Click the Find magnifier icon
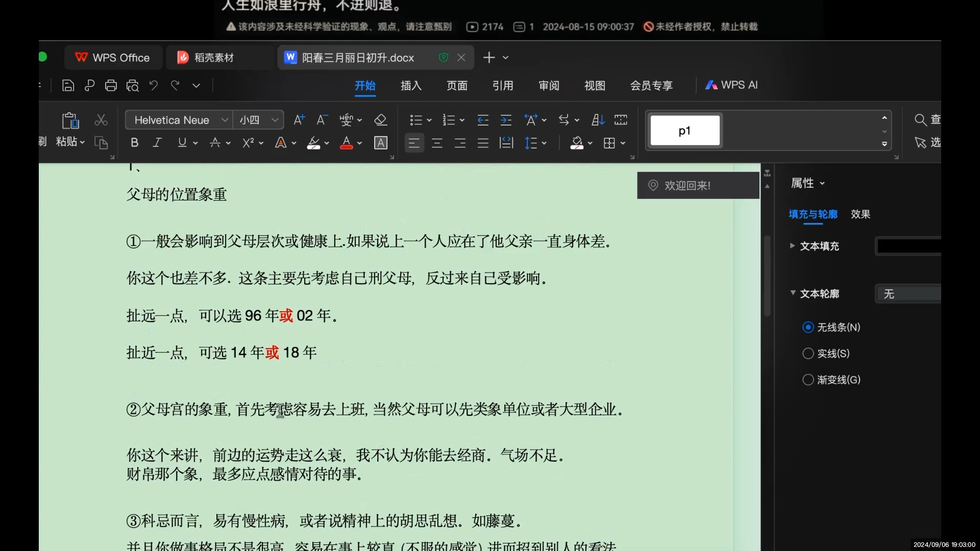 click(920, 120)
